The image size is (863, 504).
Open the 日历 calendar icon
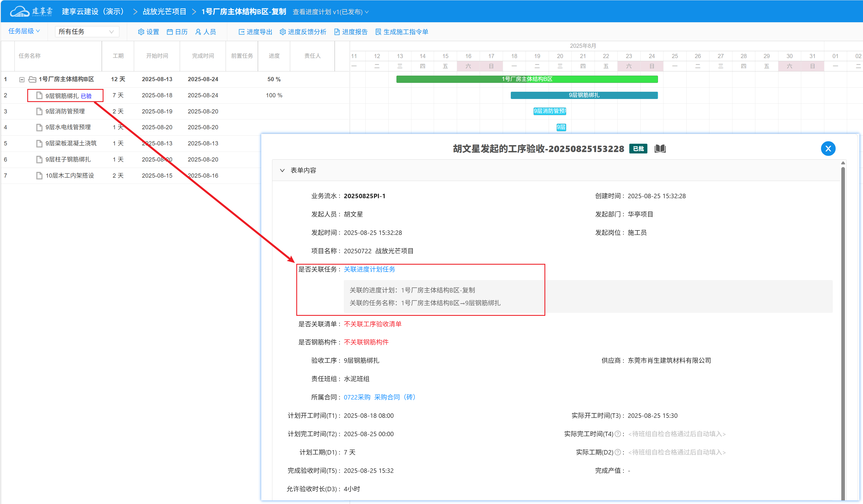169,32
